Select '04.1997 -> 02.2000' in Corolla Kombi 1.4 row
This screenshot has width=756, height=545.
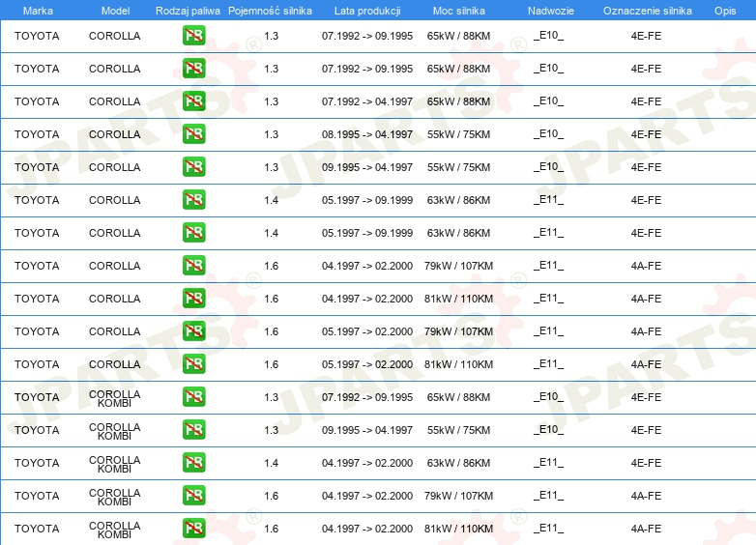point(367,463)
